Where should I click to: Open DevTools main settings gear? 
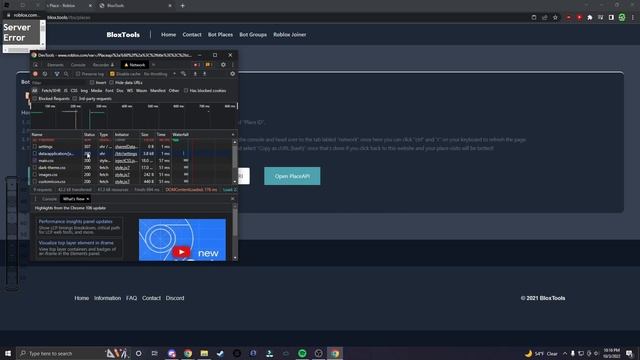(223, 64)
